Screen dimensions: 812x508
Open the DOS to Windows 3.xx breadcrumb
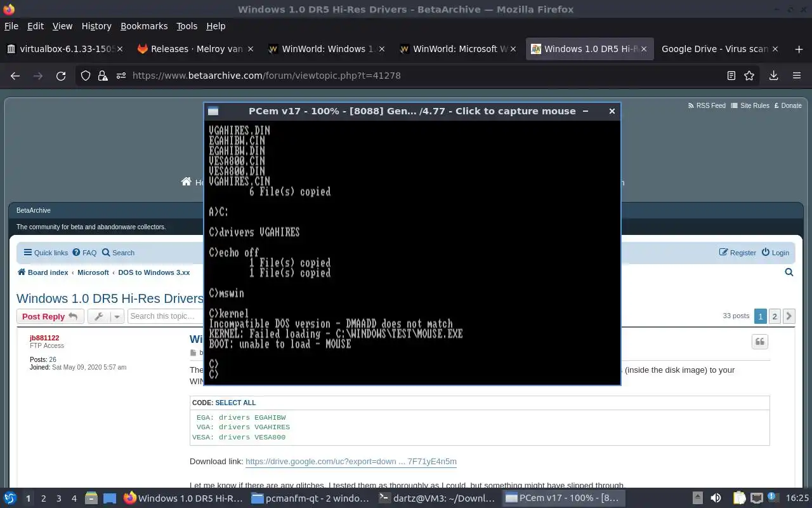[154, 272]
